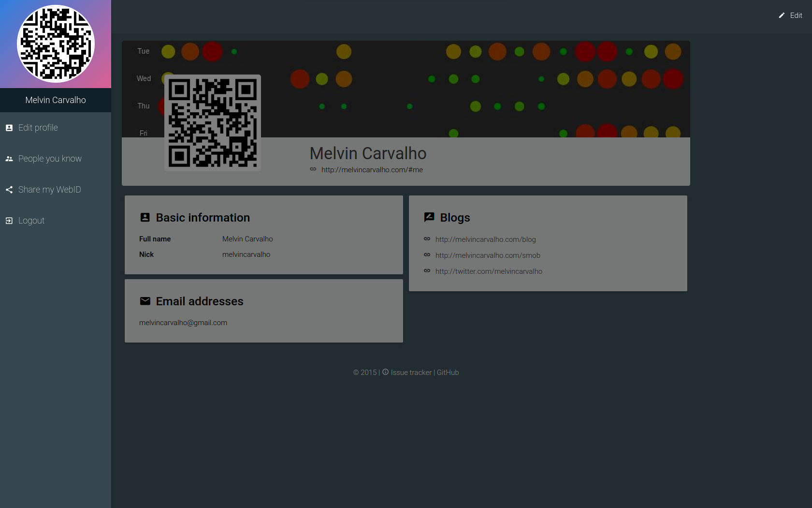The width and height of the screenshot is (812, 508).
Task: Click the melvincarvalho@gmail.com email address
Action: pyautogui.click(x=183, y=323)
